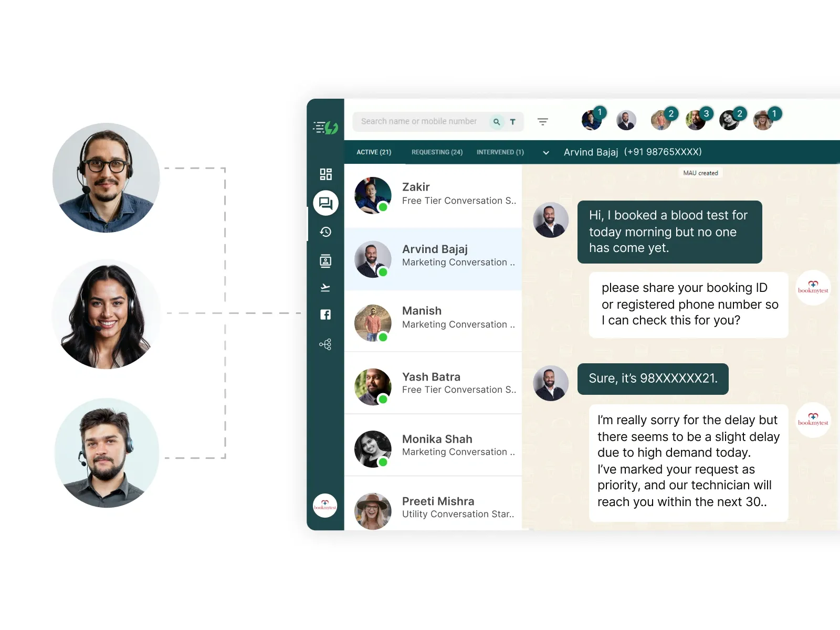Open the INTERVENED (1) tab
The image size is (840, 630).
(x=499, y=152)
